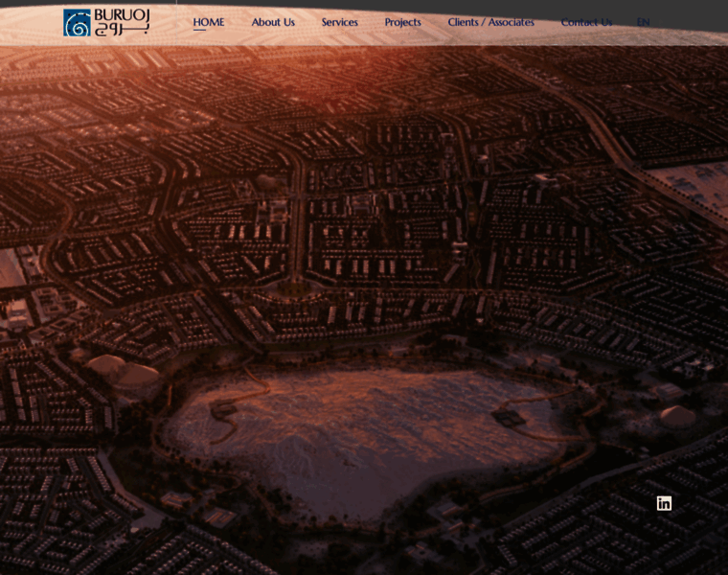
Task: Click the underline beneath HOME
Action: [x=199, y=31]
